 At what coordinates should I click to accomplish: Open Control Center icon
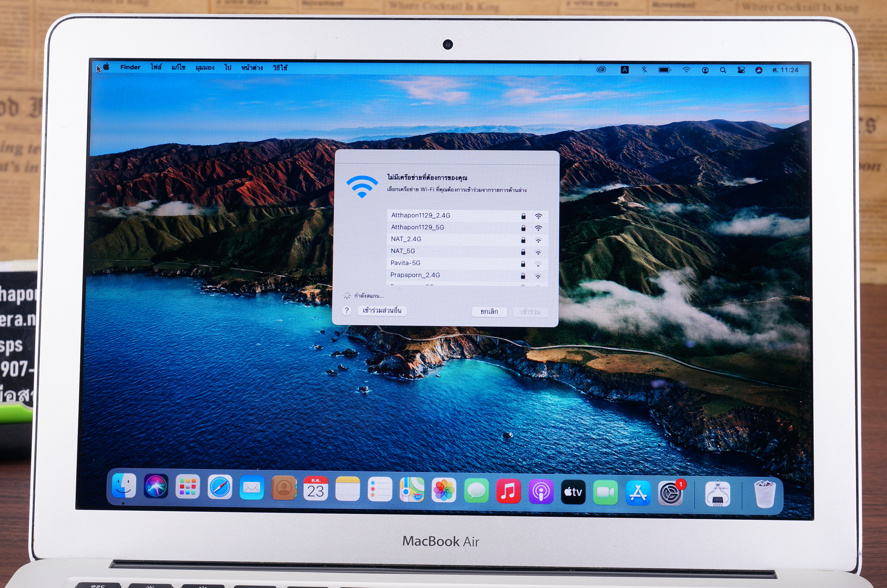pyautogui.click(x=741, y=70)
